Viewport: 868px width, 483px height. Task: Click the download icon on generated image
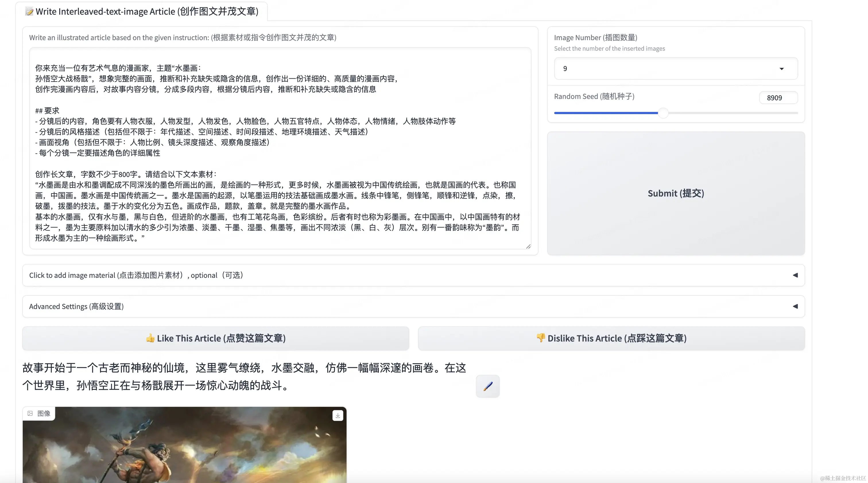coord(338,415)
